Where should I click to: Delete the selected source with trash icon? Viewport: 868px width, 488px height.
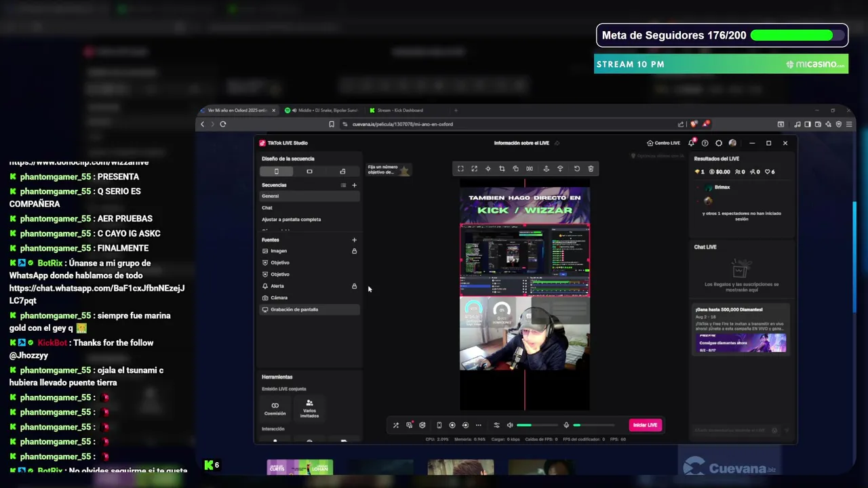591,169
